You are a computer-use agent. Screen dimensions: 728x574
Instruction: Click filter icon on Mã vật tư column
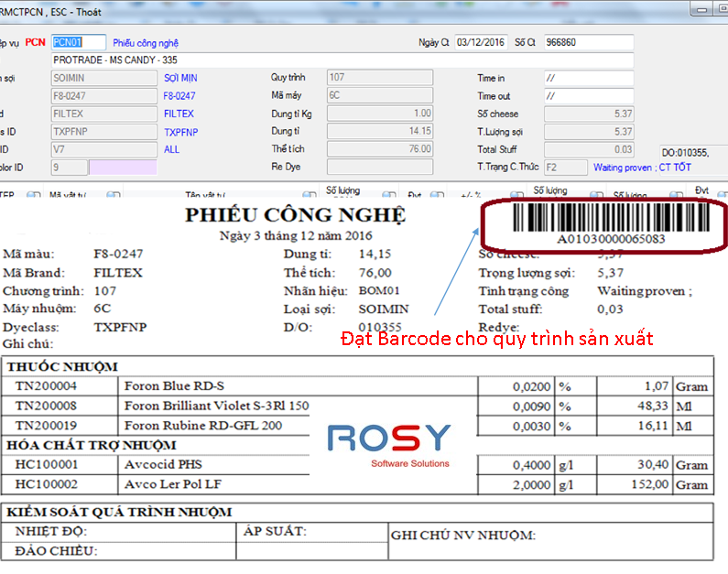coord(113,195)
